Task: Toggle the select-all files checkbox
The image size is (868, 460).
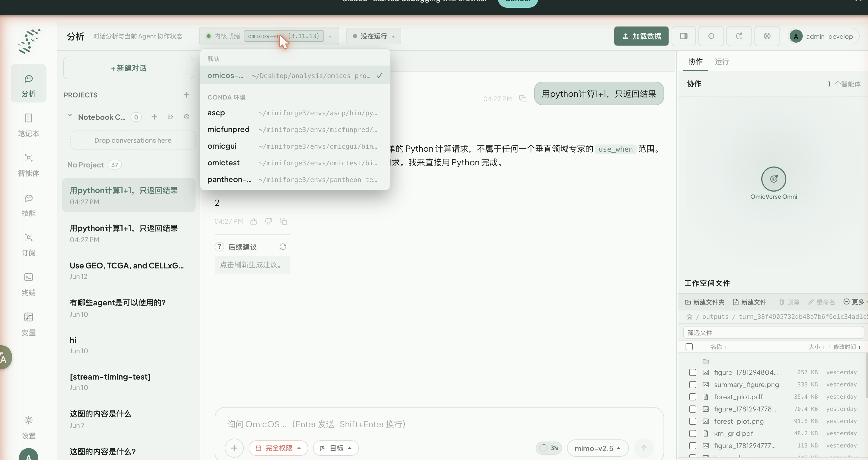Action: (689, 346)
